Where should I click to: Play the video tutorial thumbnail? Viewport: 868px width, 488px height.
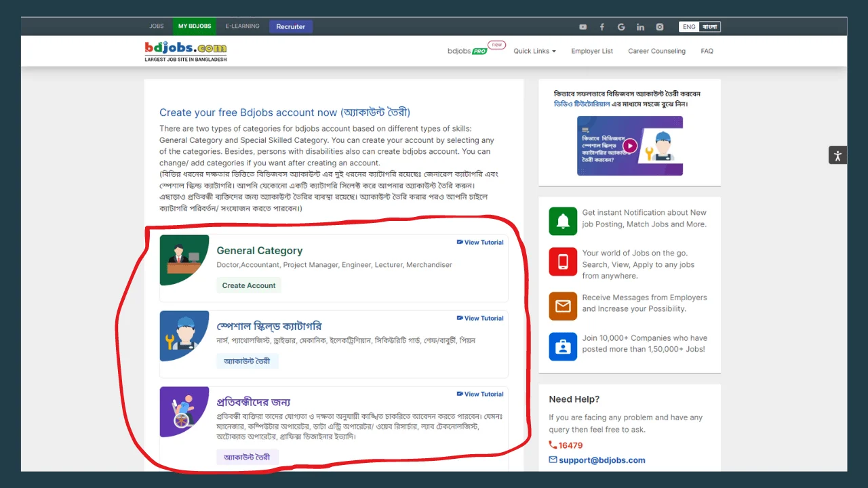click(629, 146)
